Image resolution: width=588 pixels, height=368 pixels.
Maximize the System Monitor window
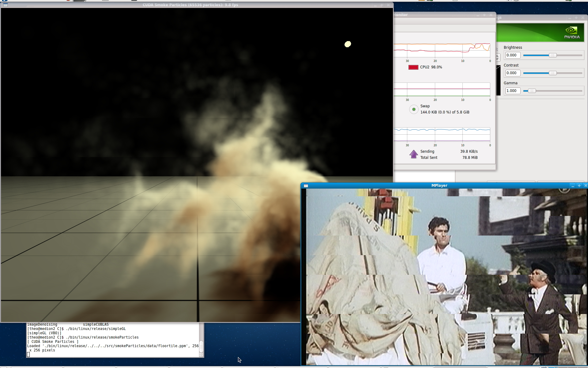tap(484, 15)
